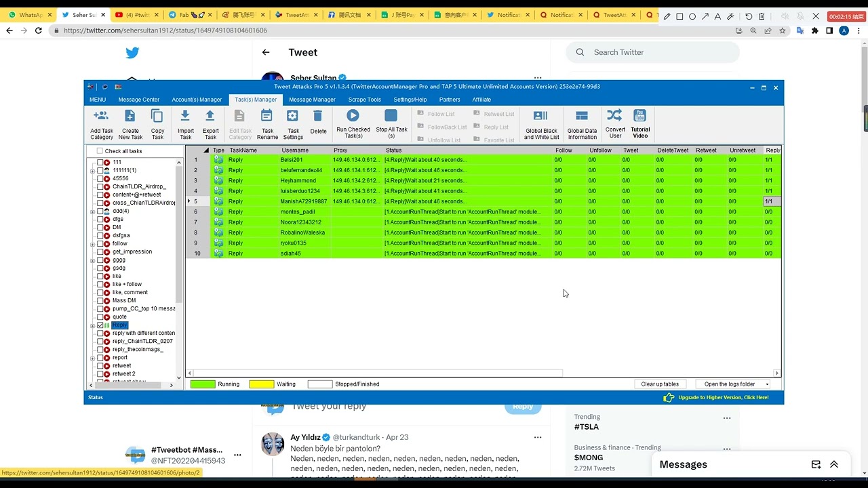Open more options for TSLA trend
The height and width of the screenshot is (488, 868).
pyautogui.click(x=727, y=418)
